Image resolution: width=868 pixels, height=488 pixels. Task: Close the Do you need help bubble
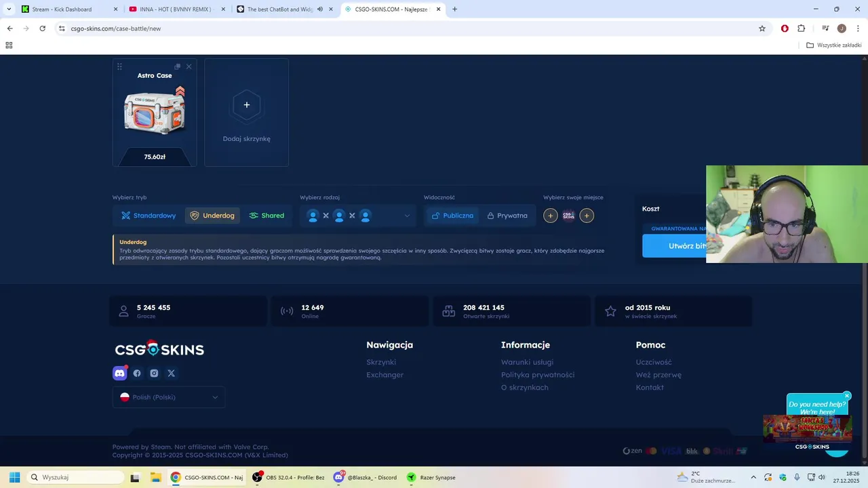(x=847, y=396)
